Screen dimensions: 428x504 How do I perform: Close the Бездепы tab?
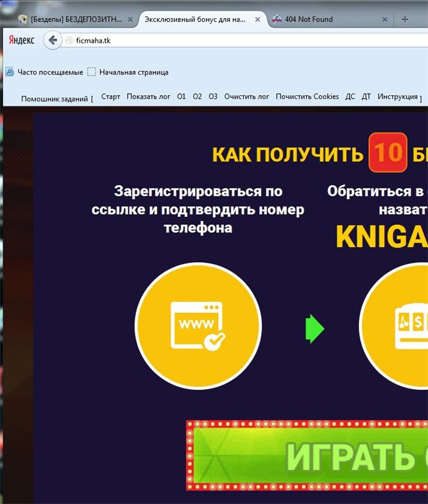130,20
